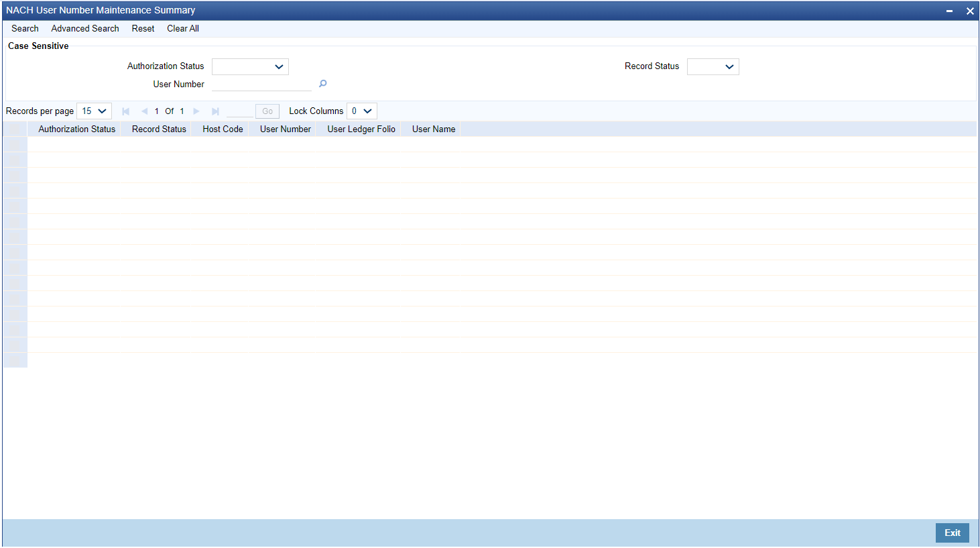
Task: Focus the User Number input field
Action: pos(261,84)
